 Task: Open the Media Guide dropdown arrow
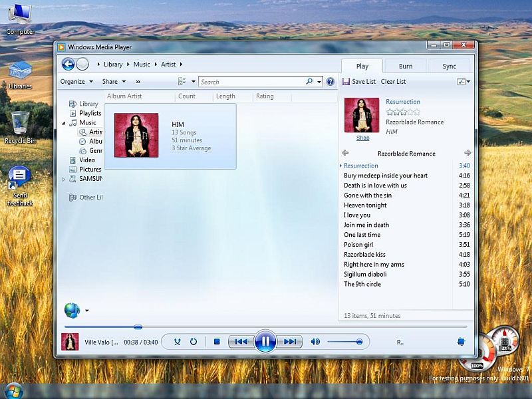87,310
